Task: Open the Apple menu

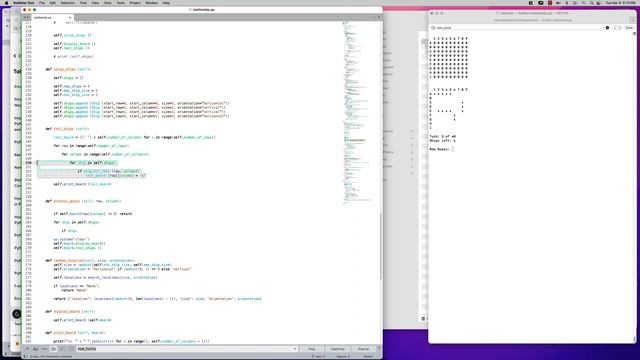Action: point(6,3)
